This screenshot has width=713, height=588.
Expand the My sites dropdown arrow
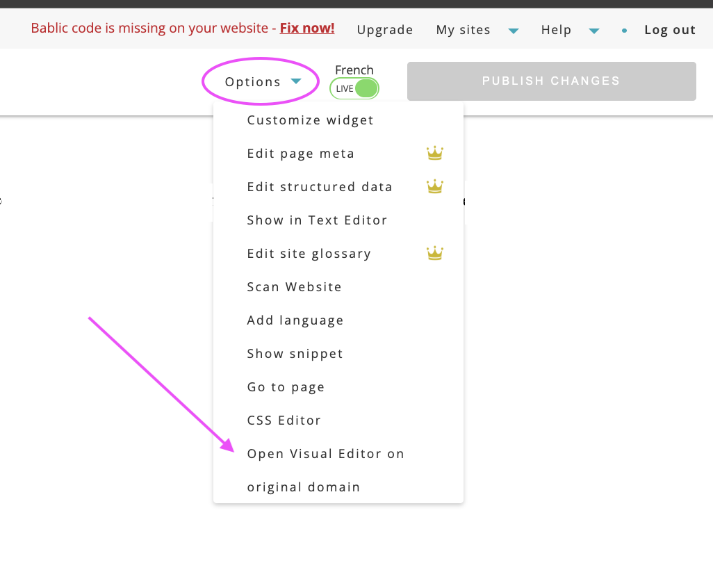click(x=514, y=31)
